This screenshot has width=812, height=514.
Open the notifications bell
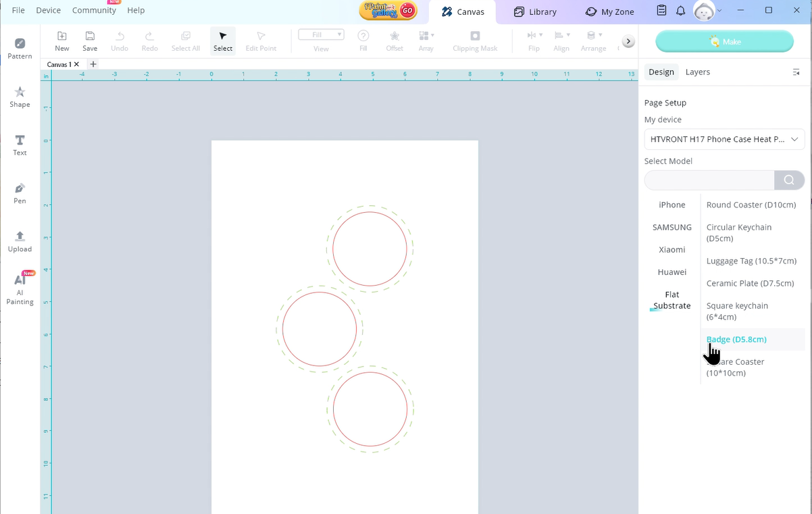coord(680,11)
